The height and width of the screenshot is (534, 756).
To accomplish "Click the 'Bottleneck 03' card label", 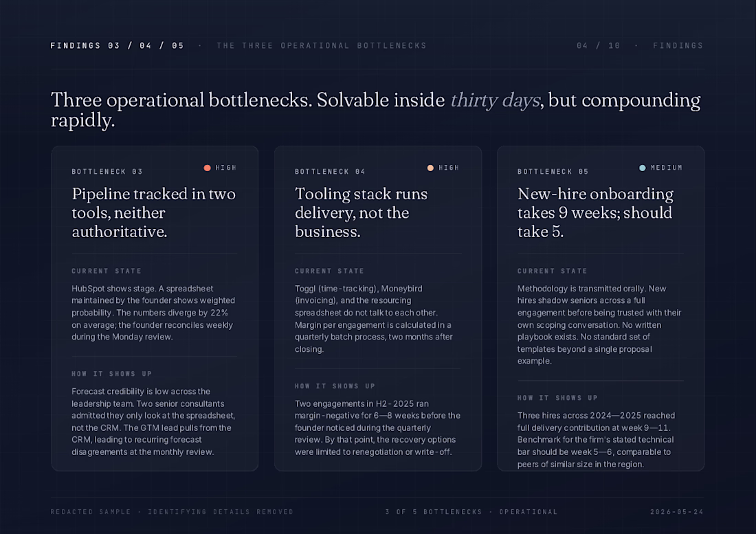I will (x=107, y=172).
